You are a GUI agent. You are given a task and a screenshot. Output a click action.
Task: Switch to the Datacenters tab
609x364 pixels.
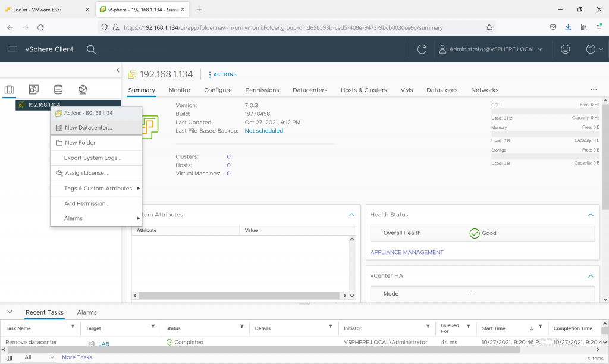[x=310, y=90]
